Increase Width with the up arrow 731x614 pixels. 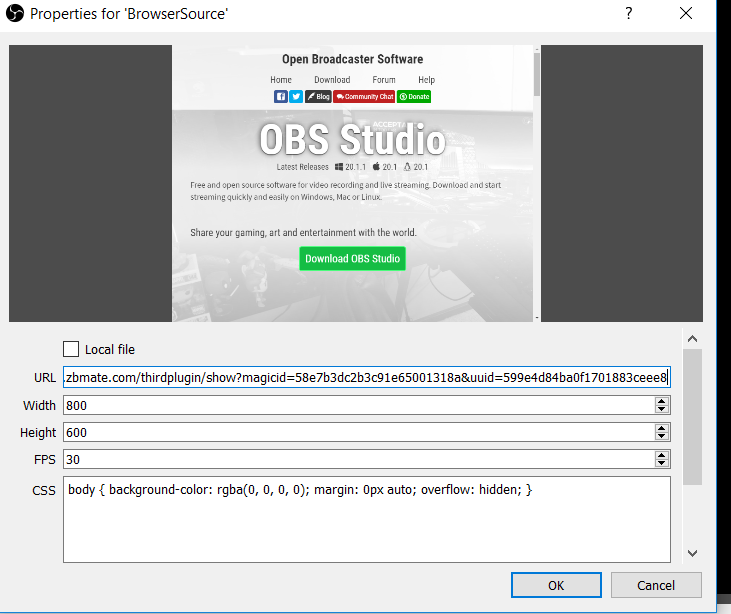coord(662,401)
